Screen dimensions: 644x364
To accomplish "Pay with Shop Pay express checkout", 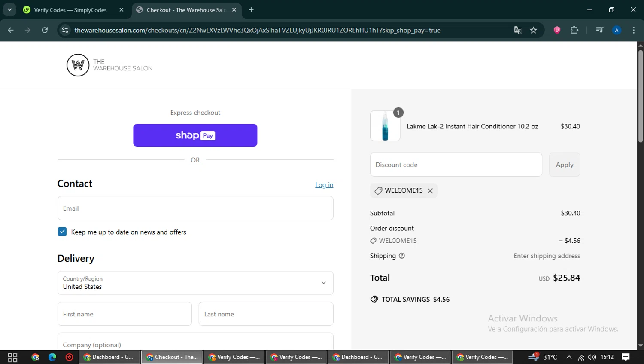I will coord(195,135).
